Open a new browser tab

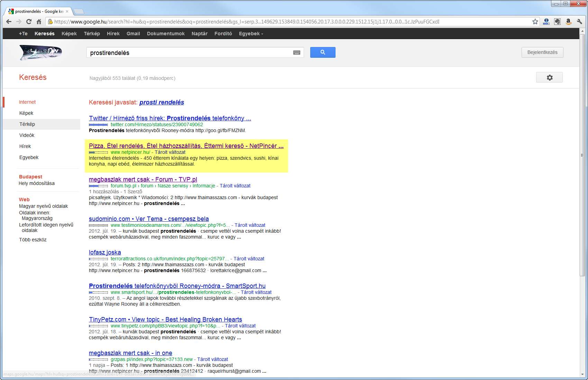pyautogui.click(x=79, y=11)
